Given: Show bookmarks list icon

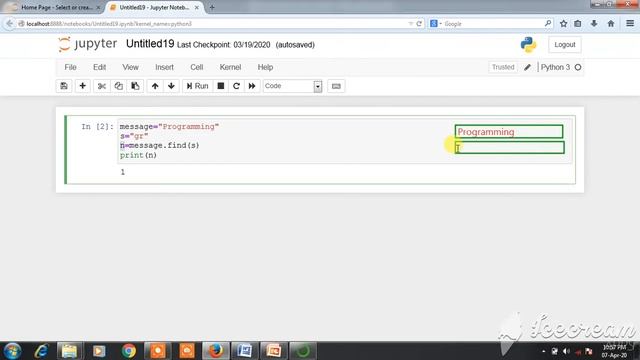Looking at the screenshot, I should click(578, 24).
